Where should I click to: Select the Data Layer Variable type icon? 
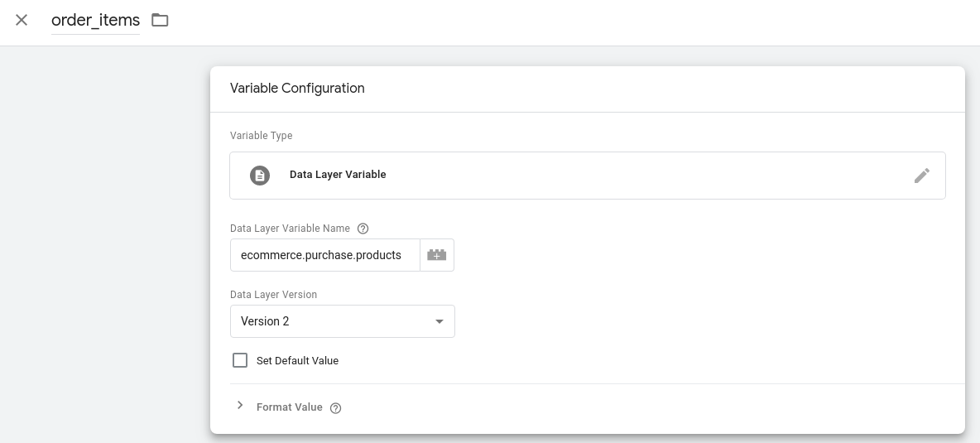(260, 176)
